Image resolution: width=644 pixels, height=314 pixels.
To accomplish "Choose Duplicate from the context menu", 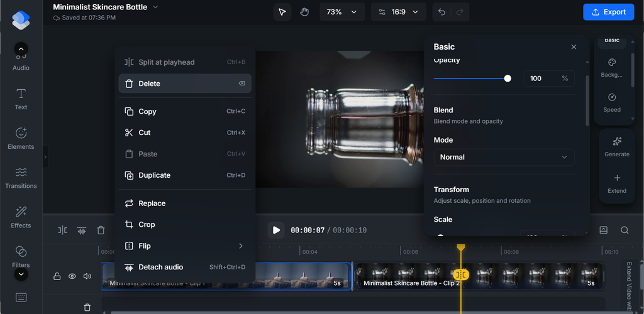I will [185, 175].
